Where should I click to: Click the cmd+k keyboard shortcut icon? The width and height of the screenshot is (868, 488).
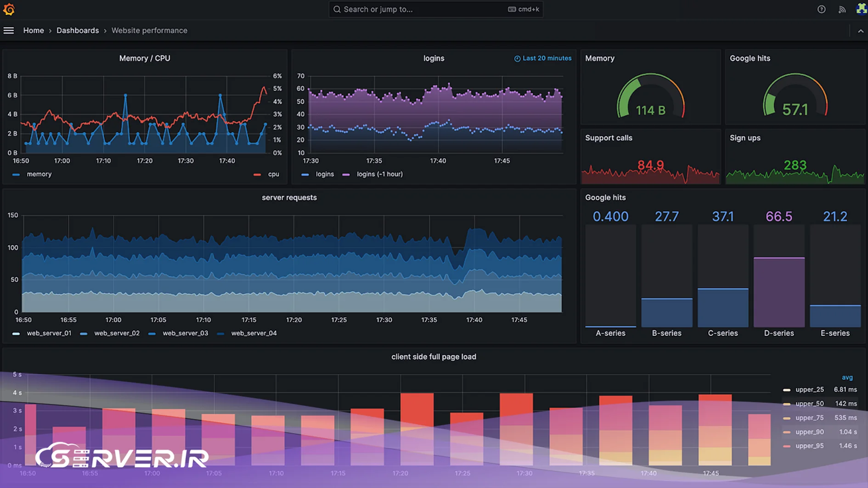pos(512,9)
